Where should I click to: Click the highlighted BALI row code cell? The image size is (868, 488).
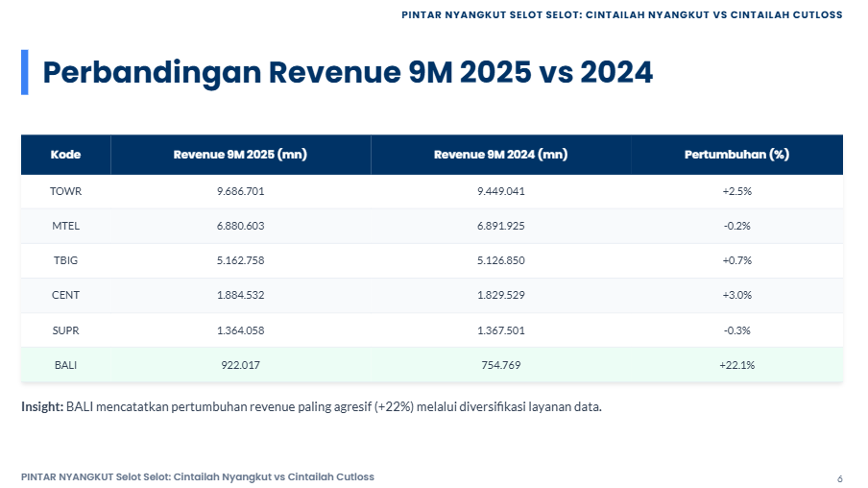(66, 365)
